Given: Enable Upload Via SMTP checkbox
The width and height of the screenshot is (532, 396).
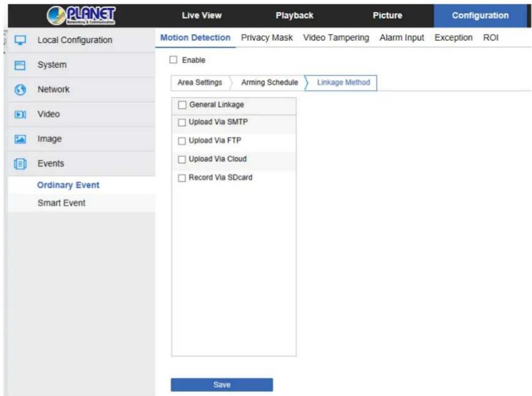Looking at the screenshot, I should 182,122.
